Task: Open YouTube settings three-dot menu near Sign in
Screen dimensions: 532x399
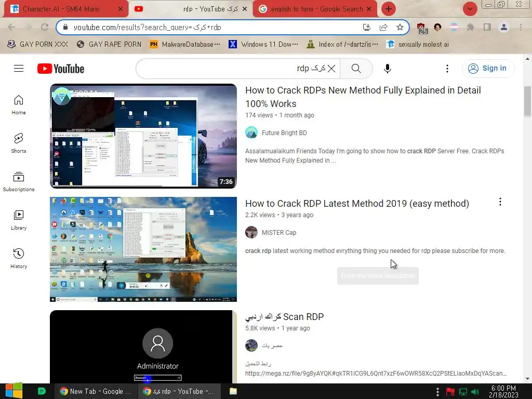Action: tap(447, 69)
